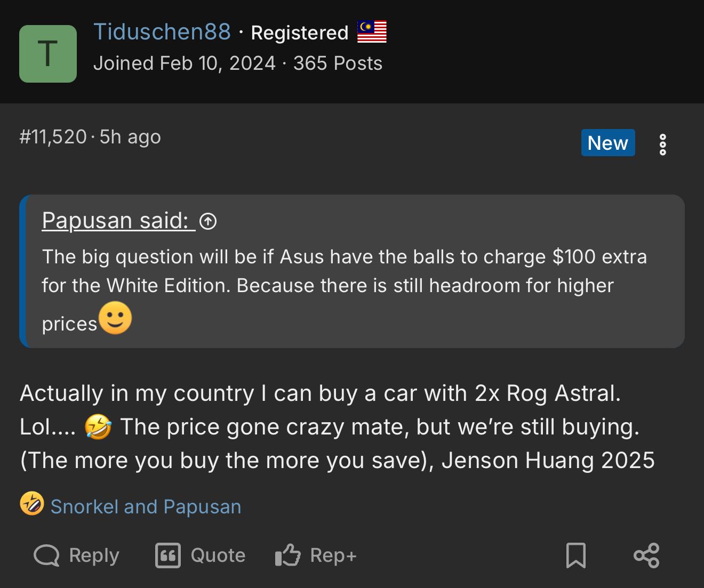The width and height of the screenshot is (704, 588).
Task: Open Tiduschen88's profile link
Action: [x=162, y=32]
